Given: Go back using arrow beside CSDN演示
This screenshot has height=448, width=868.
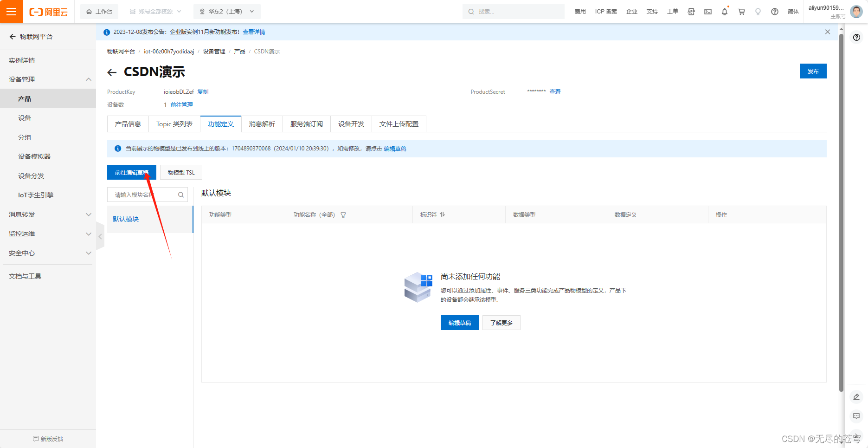Looking at the screenshot, I should coord(112,72).
